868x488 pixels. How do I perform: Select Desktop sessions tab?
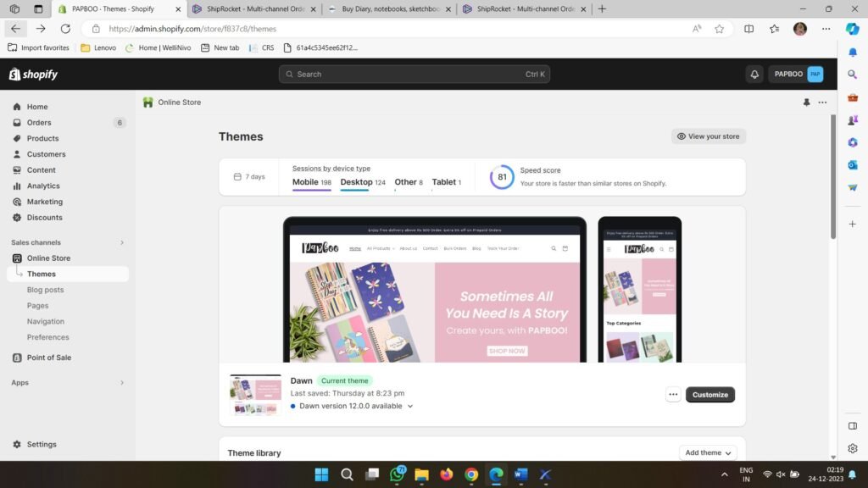[363, 182]
